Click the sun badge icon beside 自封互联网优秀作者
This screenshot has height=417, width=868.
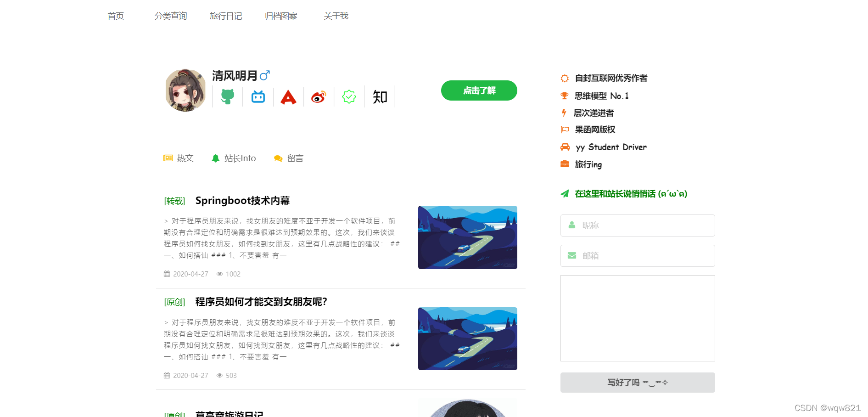pyautogui.click(x=565, y=78)
